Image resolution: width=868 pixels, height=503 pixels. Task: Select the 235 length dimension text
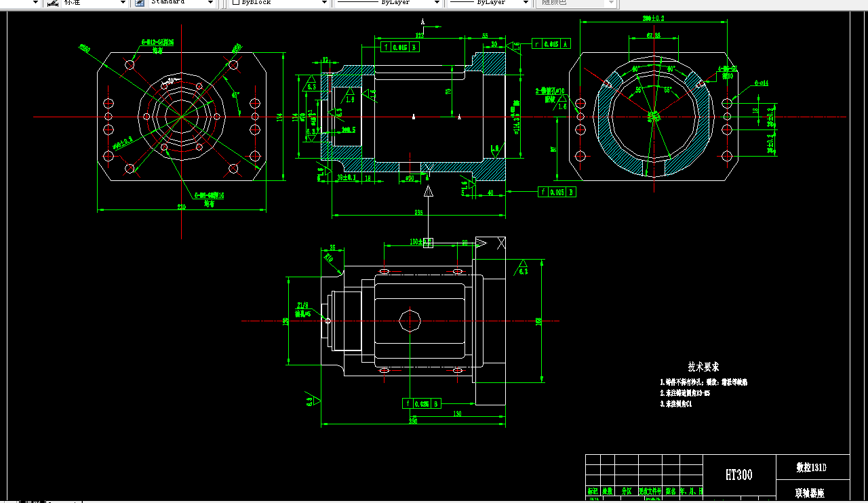click(x=418, y=213)
